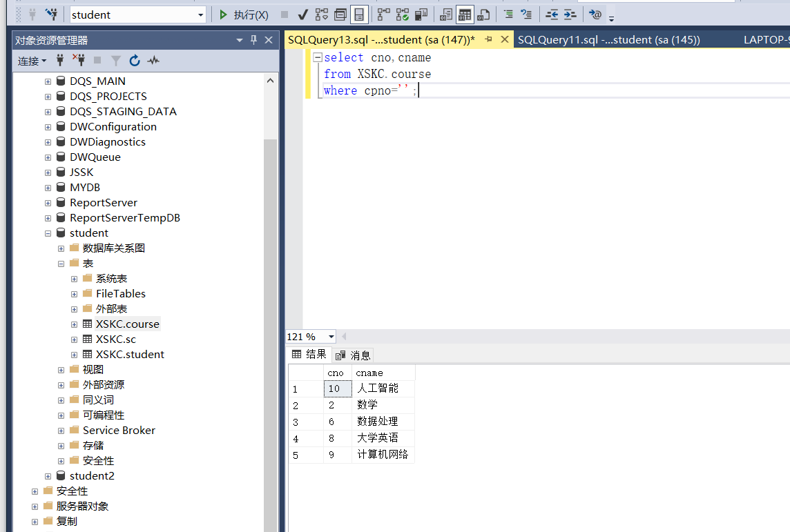The image size is (790, 532).
Task: Pin the Object Explorer panel
Action: pyautogui.click(x=254, y=40)
